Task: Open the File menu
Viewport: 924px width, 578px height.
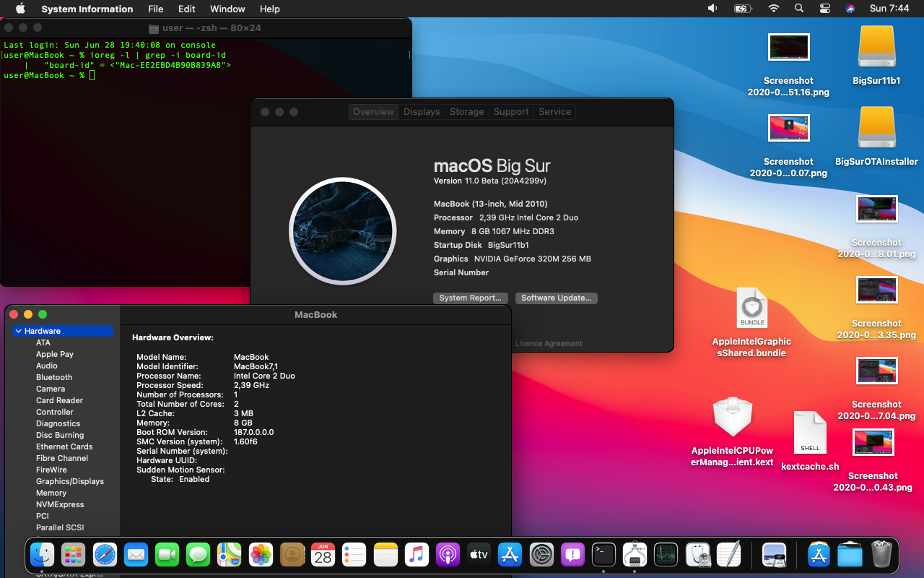Action: pos(155,9)
